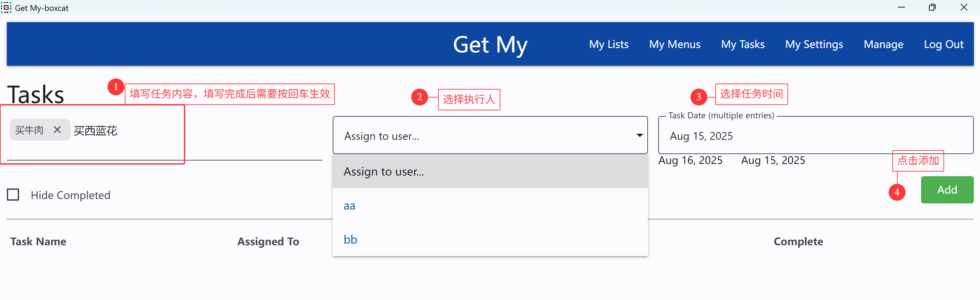Select the 'Assign to user...' placeholder option

pyautogui.click(x=490, y=171)
